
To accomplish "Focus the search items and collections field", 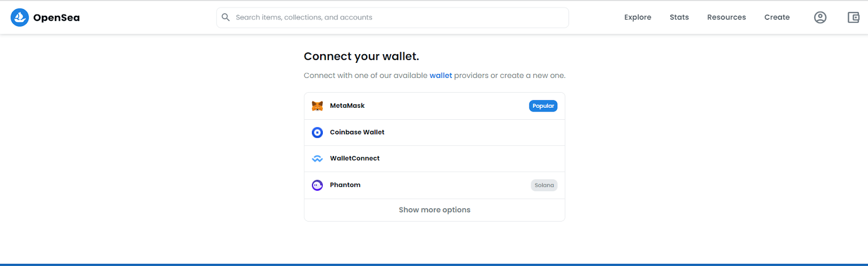I will (x=393, y=17).
